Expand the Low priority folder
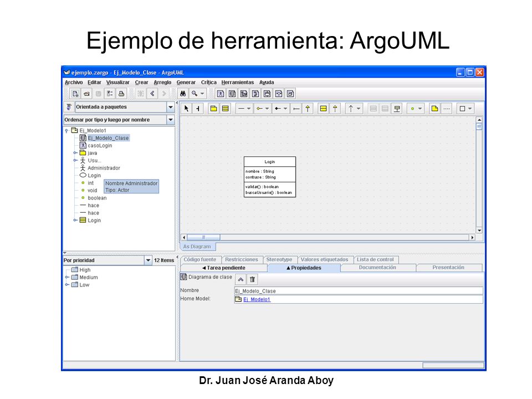Screen dimensions: 532x399 click(67, 285)
